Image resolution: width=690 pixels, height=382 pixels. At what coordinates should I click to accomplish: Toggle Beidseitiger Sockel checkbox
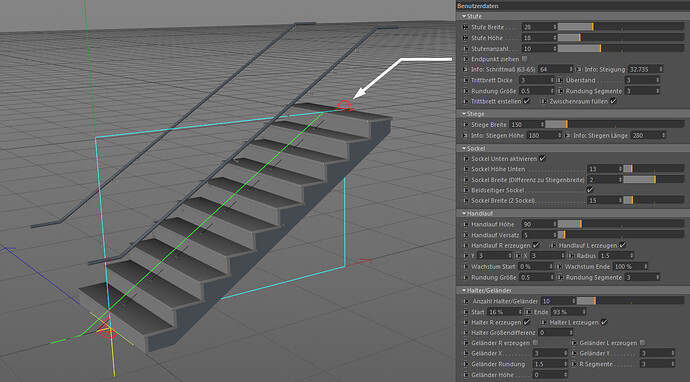coord(590,190)
